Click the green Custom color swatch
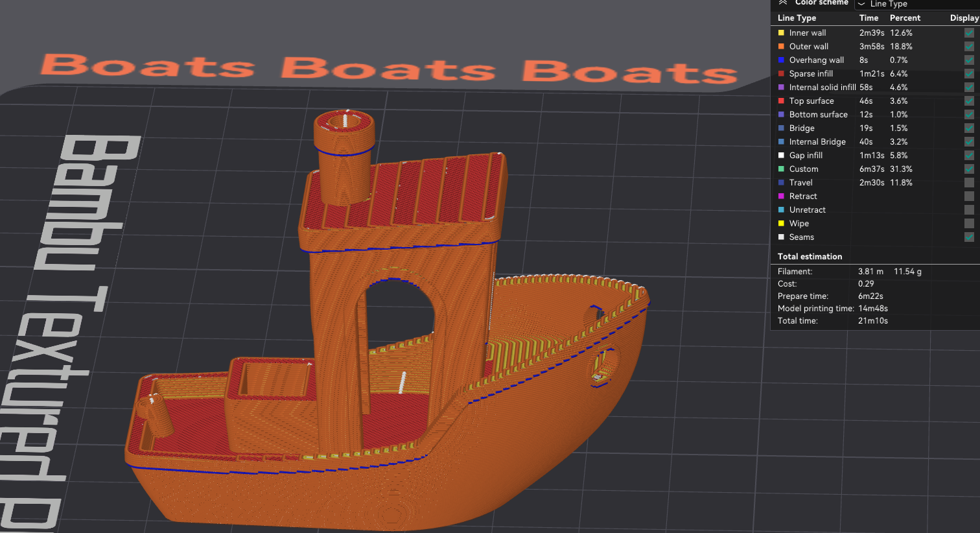 pos(781,169)
